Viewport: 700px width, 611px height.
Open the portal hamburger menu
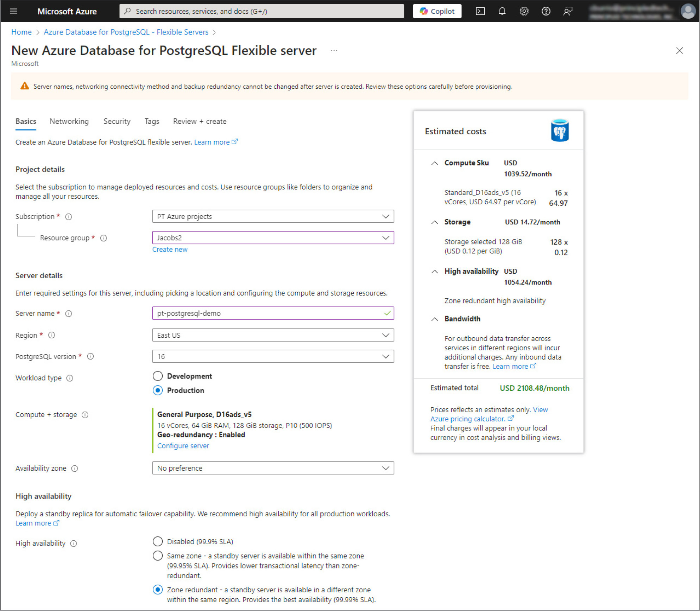[13, 11]
